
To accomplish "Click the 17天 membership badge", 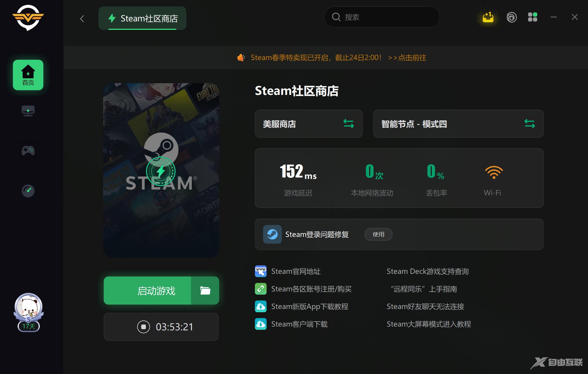I will 29,326.
